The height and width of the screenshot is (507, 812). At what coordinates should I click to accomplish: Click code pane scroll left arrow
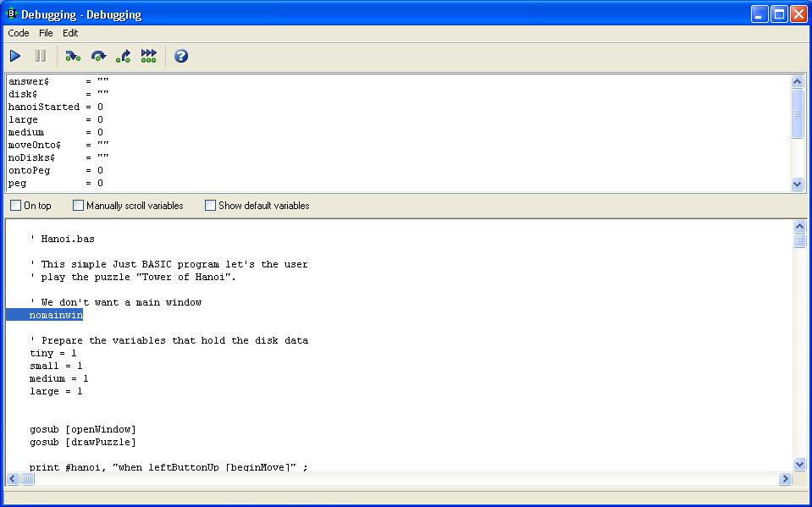tap(13, 479)
